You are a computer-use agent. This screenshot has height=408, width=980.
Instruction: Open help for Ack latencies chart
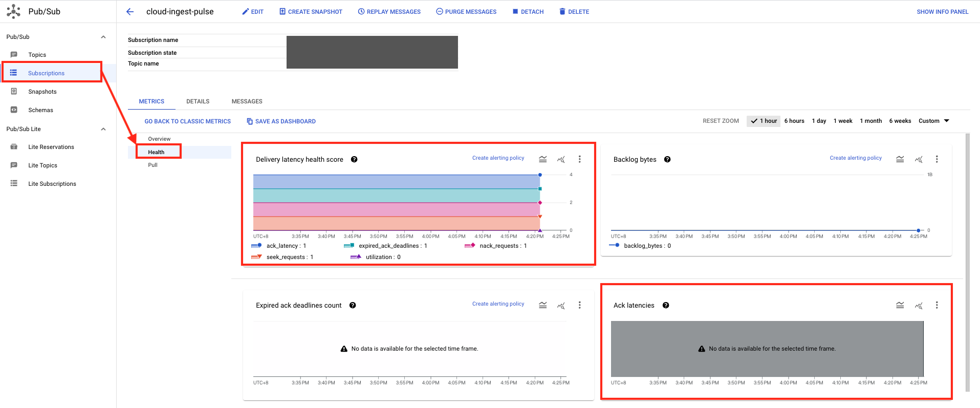point(666,305)
